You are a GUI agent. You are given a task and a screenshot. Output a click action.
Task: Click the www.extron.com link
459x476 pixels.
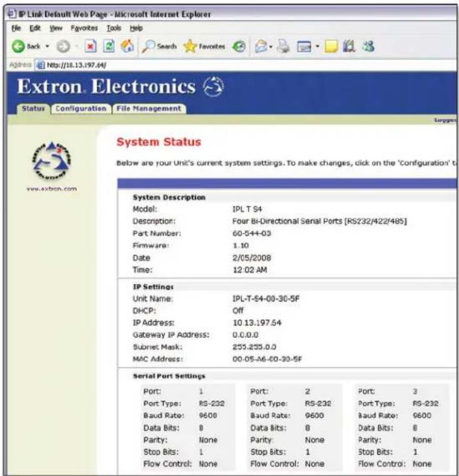[51, 189]
